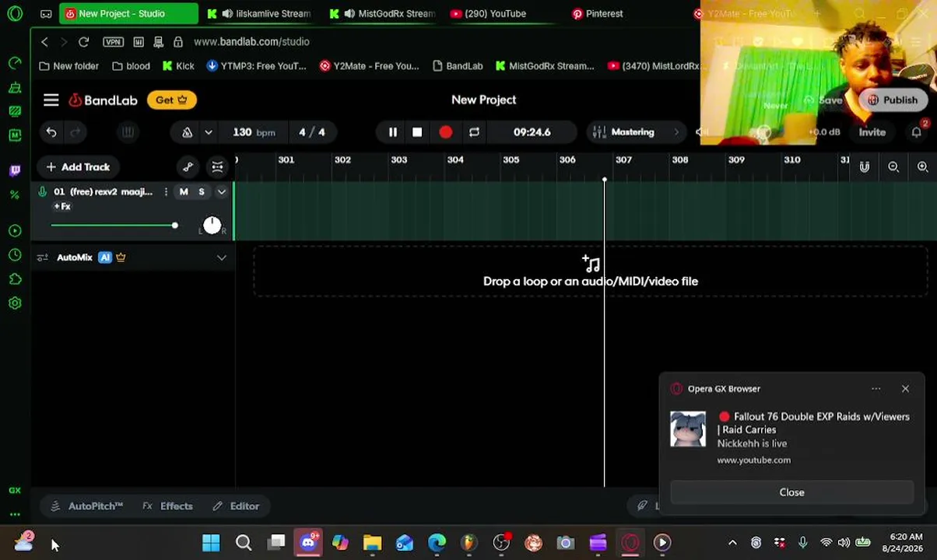Viewport: 937px width, 560px height.
Task: Open the automation tool icon
Action: pos(188,166)
